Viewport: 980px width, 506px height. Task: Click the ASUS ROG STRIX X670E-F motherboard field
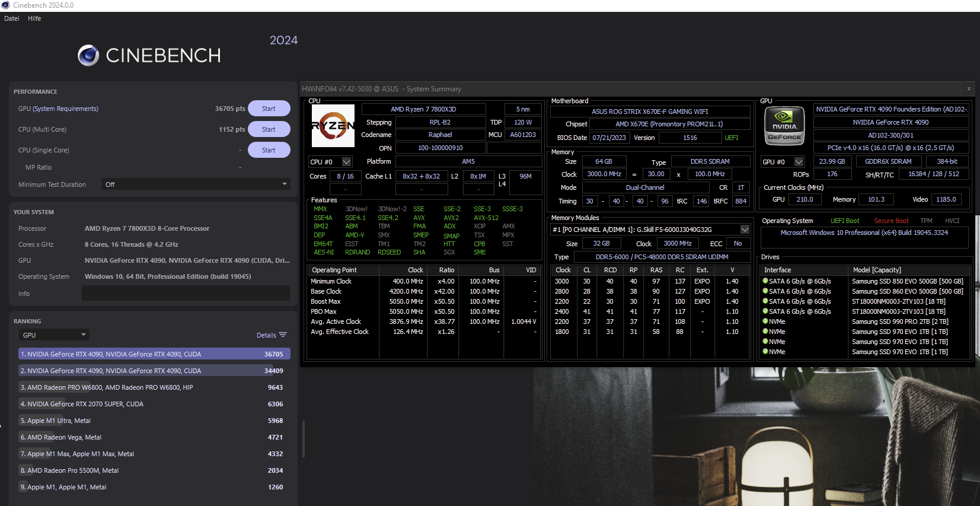(650, 112)
